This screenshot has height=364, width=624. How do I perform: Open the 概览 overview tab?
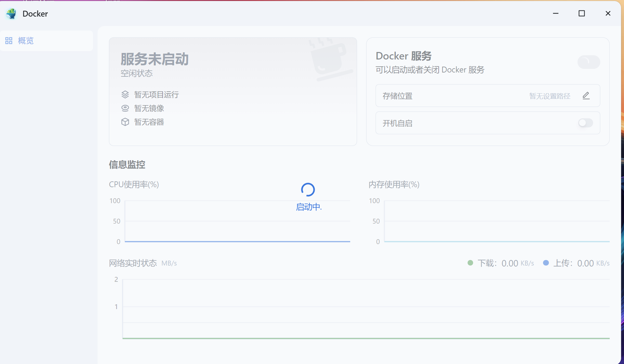[26, 41]
